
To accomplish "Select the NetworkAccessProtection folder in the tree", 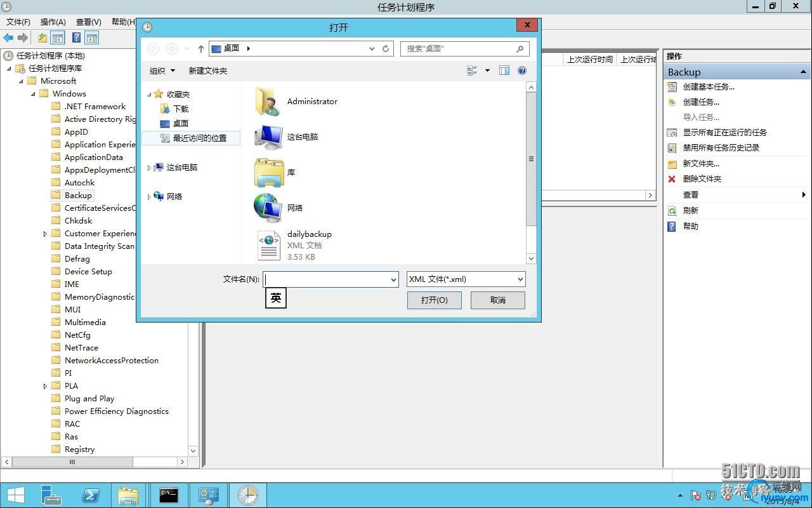I will [x=112, y=361].
